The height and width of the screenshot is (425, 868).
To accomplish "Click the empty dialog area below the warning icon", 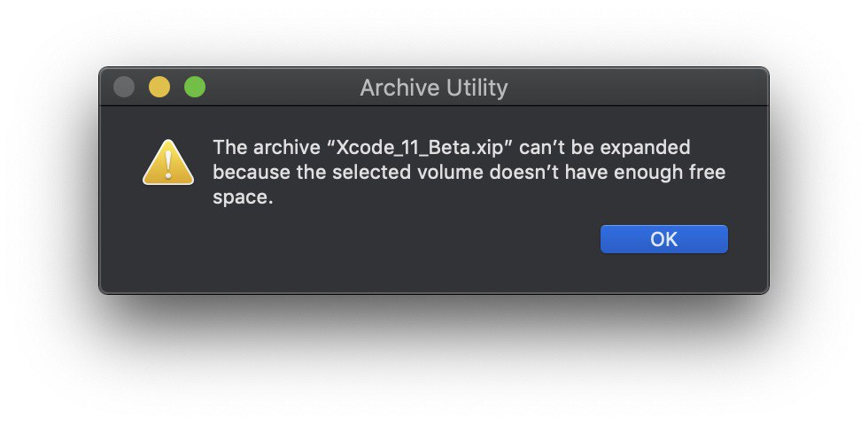I will tap(168, 238).
